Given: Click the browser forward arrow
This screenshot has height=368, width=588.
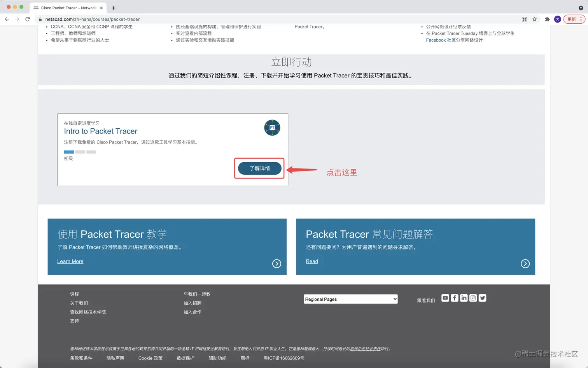Looking at the screenshot, I should [x=17, y=19].
